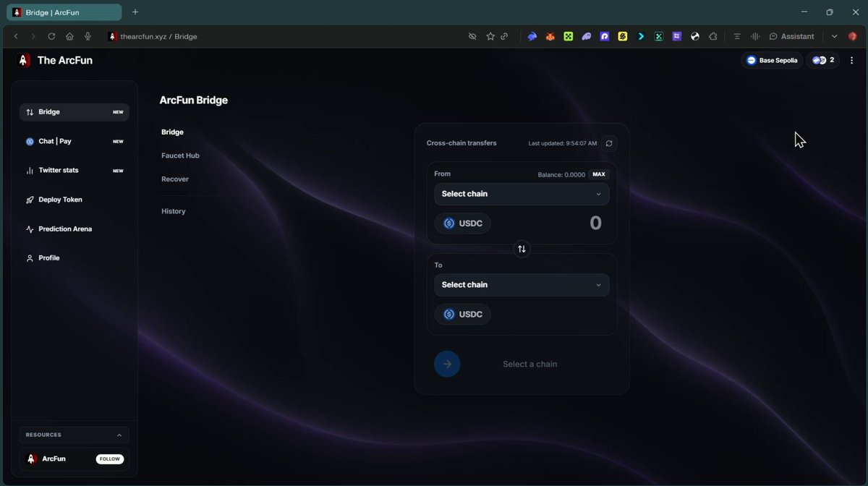Switch to the Faucet Hub tab

point(180,155)
